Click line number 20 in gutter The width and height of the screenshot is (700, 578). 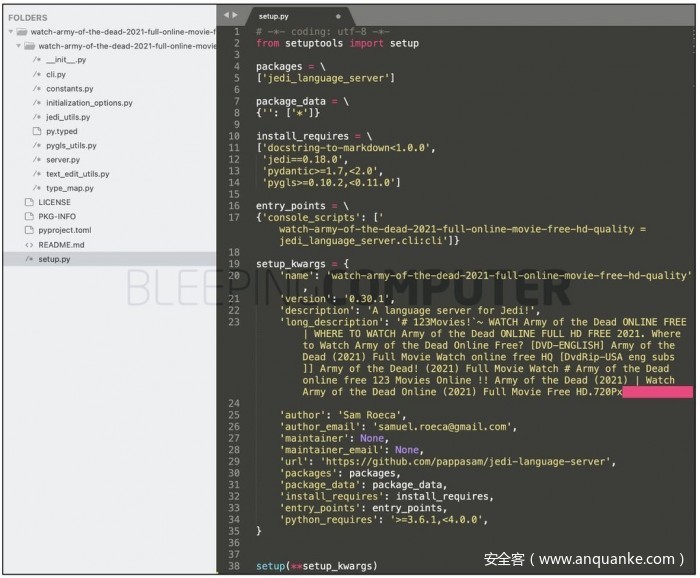[234, 275]
